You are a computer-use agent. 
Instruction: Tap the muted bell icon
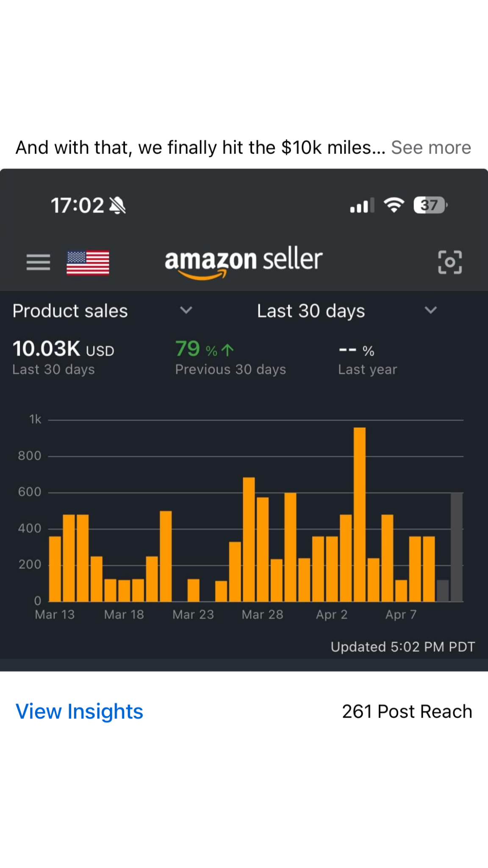[x=117, y=206]
